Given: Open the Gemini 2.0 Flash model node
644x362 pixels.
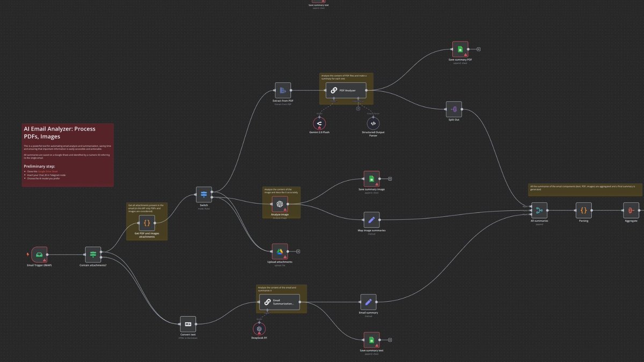Looking at the screenshot, I should click(x=319, y=123).
